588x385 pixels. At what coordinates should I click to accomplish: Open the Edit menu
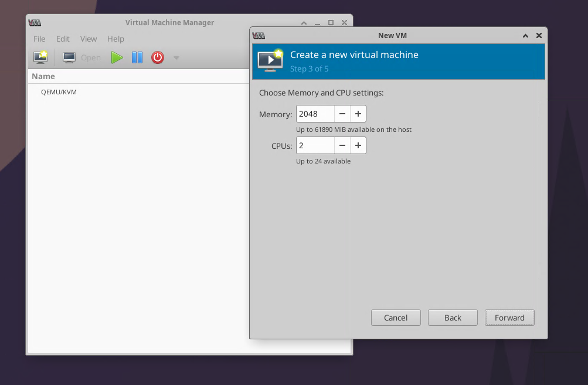pyautogui.click(x=63, y=39)
